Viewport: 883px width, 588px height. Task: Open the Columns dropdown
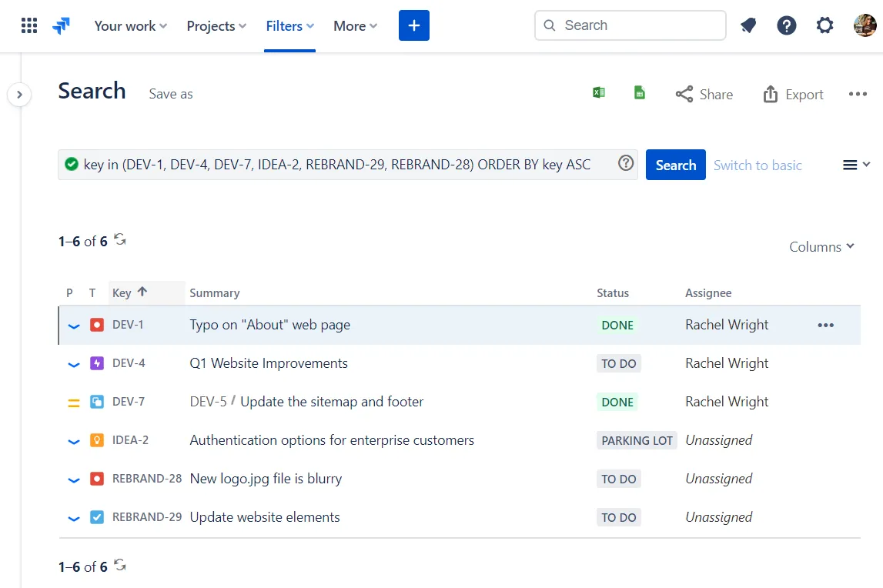click(821, 247)
